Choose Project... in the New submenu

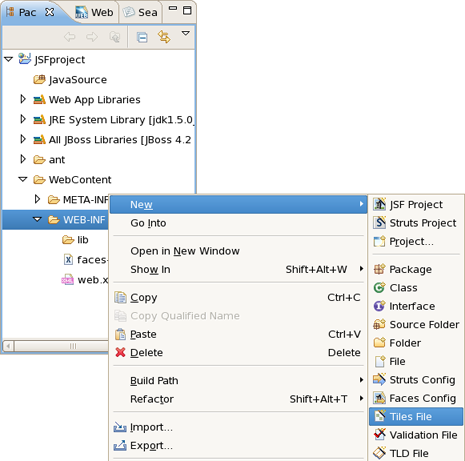coord(416,241)
